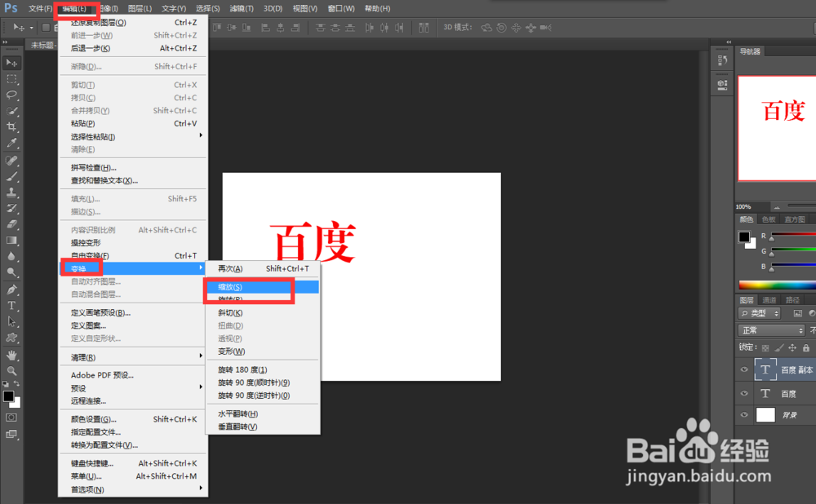Select the Blur tool
This screenshot has width=816, height=504.
tap(11, 256)
